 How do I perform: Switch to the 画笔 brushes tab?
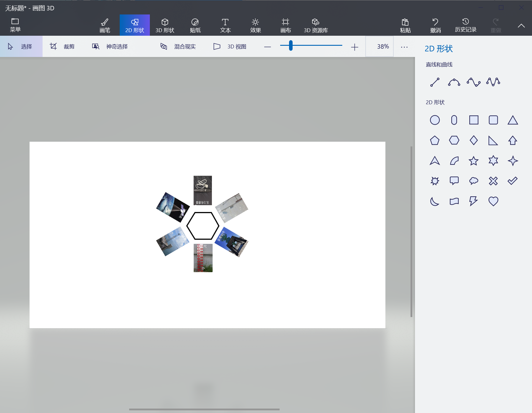pos(105,25)
